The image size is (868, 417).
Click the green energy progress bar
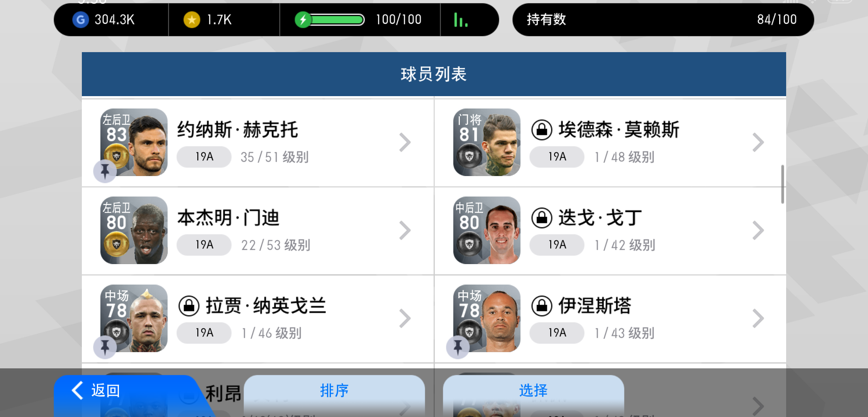coord(337,20)
